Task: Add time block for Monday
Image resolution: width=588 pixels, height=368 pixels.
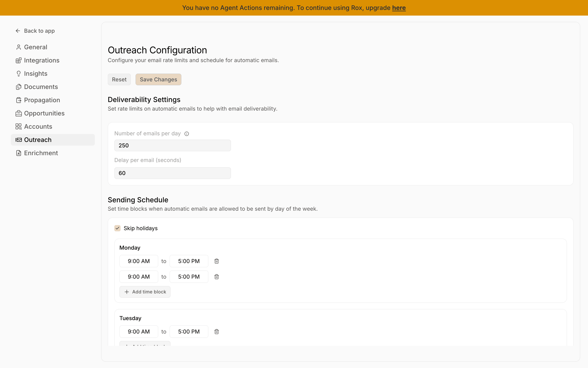Action: [145, 292]
